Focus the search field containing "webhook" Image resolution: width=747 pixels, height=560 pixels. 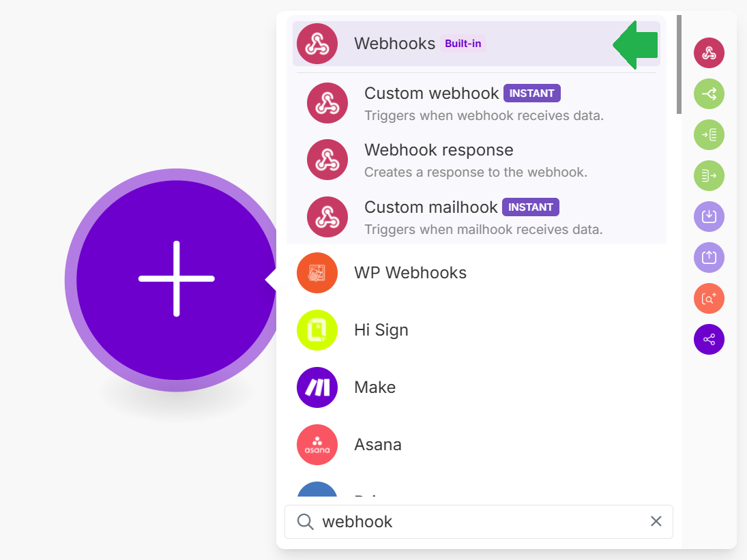[x=479, y=522]
